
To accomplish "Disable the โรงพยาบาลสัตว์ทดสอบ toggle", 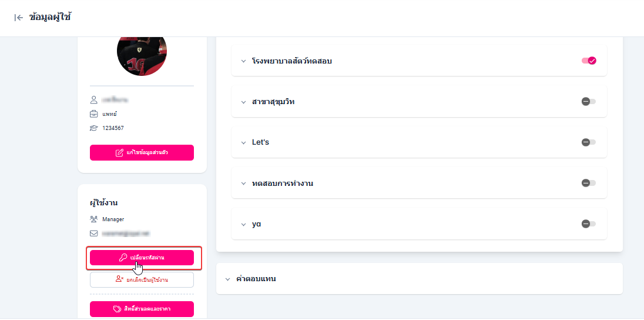I will pos(589,61).
